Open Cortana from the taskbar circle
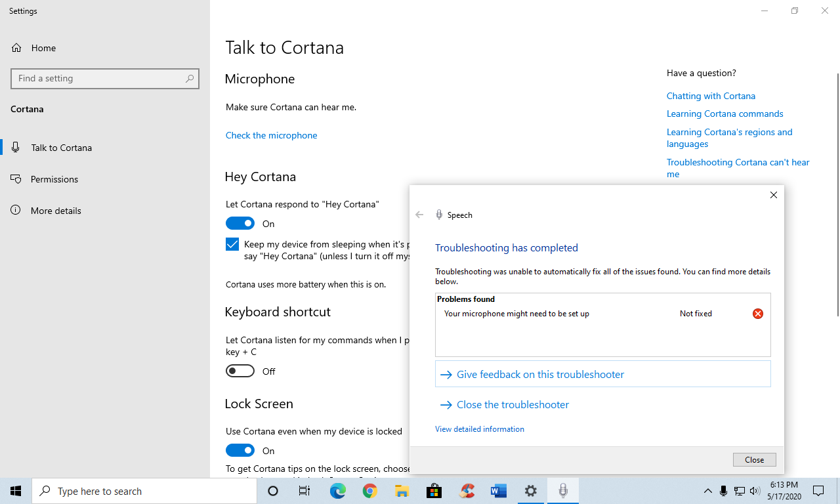Screen dimensions: 840x504 point(273,491)
